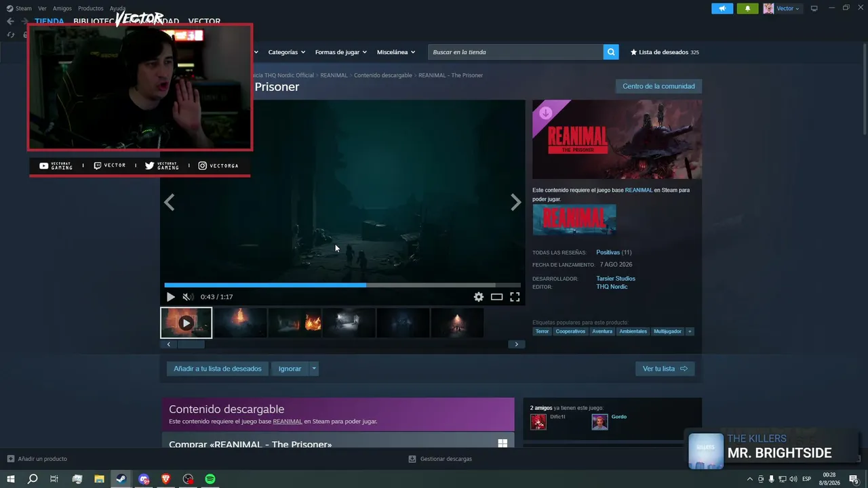The width and height of the screenshot is (868, 488).
Task: Open trailer video settings gear
Action: point(479,297)
